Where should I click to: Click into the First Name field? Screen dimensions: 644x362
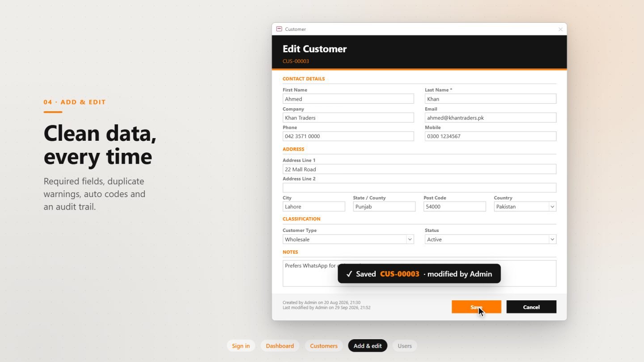[348, 99]
